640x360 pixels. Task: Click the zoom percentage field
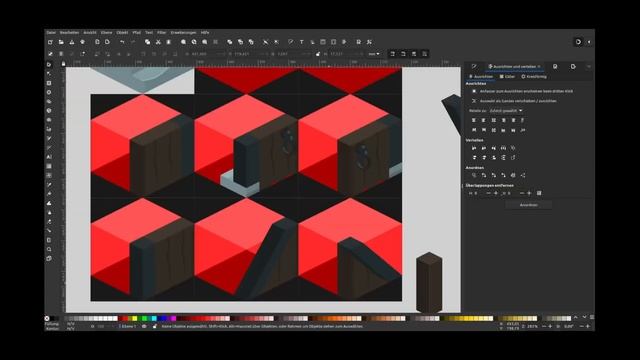coord(531,326)
